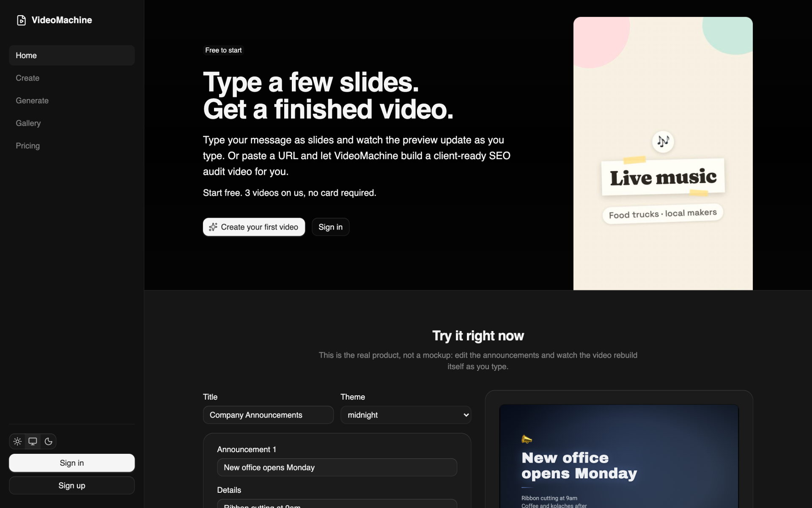The height and width of the screenshot is (508, 812).
Task: Click the megaphone icon in video preview
Action: (527, 439)
